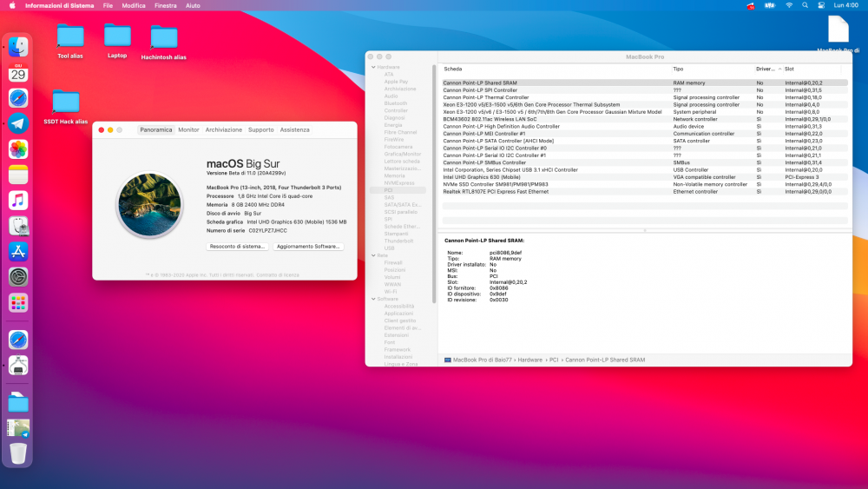868x489 pixels.
Task: Open Disk Utility in the Dock
Action: pos(17,226)
